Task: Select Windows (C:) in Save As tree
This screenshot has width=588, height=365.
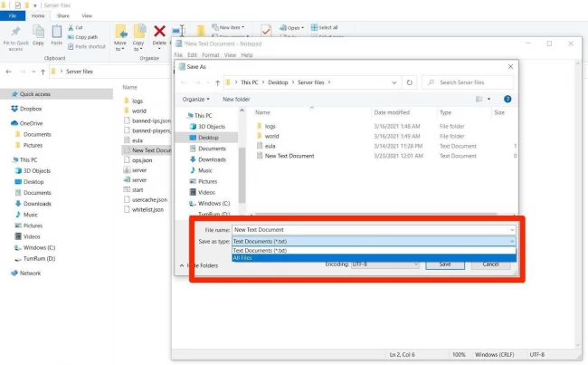Action: click(x=213, y=203)
